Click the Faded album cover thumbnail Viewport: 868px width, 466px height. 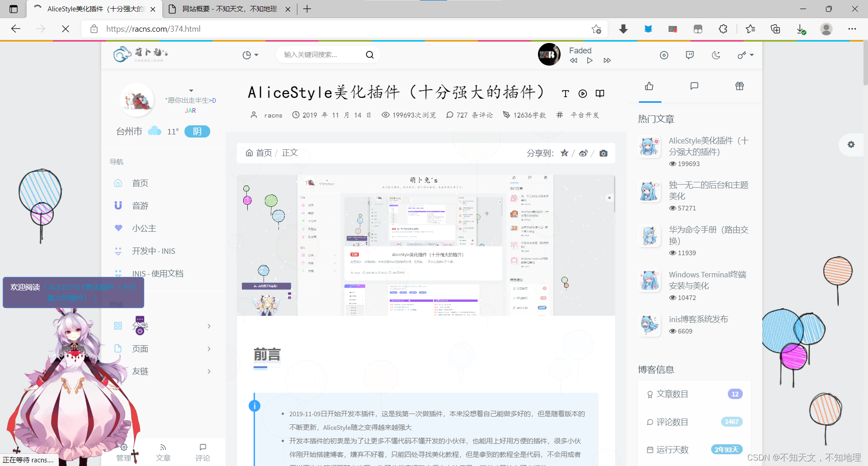(549, 54)
